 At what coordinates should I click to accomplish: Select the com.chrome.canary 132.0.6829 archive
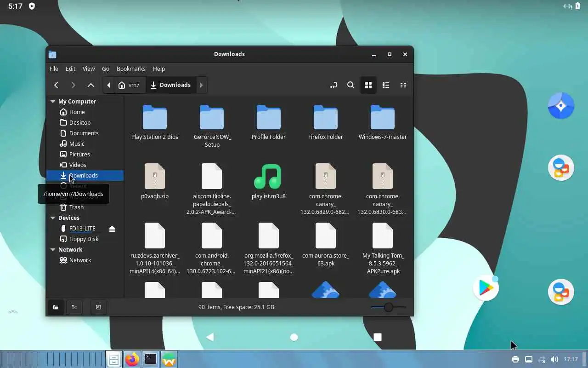point(326,189)
